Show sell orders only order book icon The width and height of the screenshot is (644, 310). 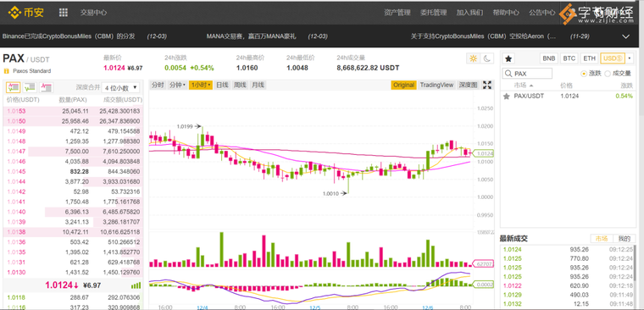(46, 87)
